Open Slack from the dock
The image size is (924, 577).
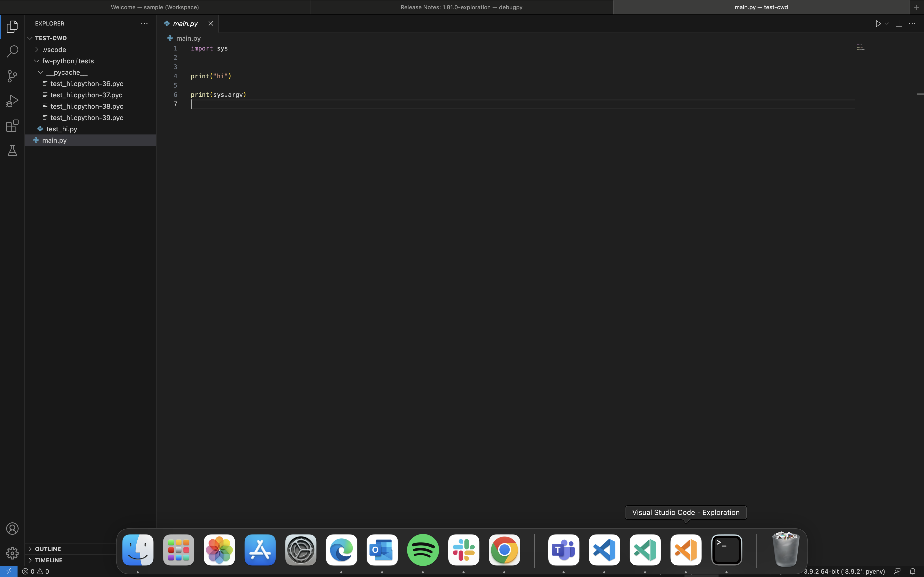click(464, 549)
